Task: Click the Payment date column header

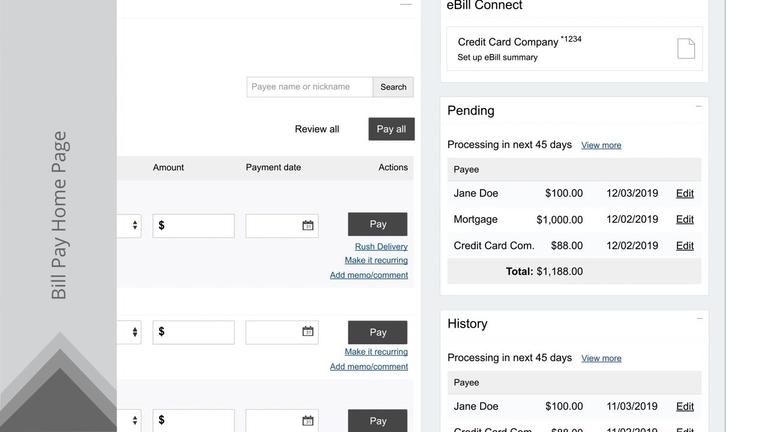Action: point(273,167)
